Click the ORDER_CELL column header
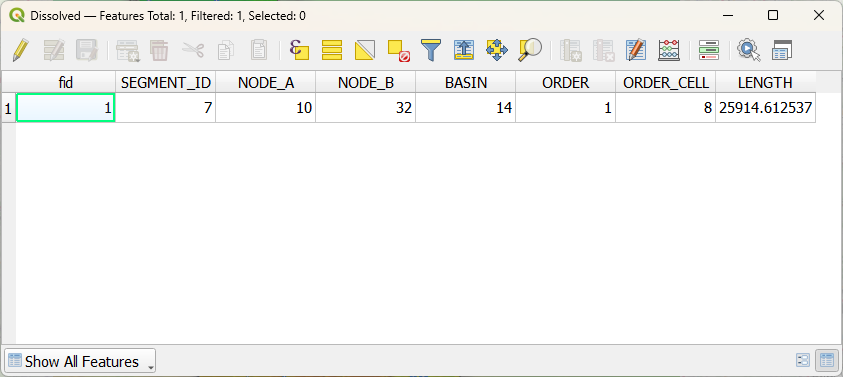 click(666, 82)
